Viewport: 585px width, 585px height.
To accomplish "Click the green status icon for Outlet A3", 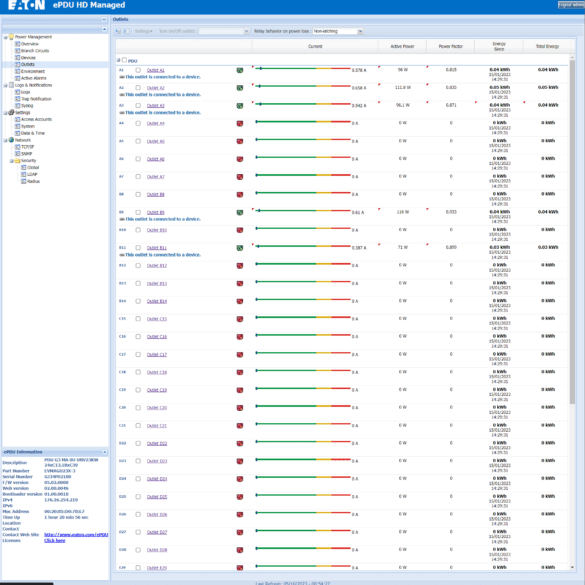I will click(240, 106).
